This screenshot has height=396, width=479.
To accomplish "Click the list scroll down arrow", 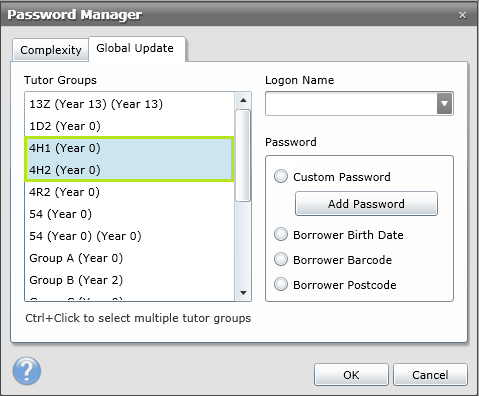I will (243, 293).
